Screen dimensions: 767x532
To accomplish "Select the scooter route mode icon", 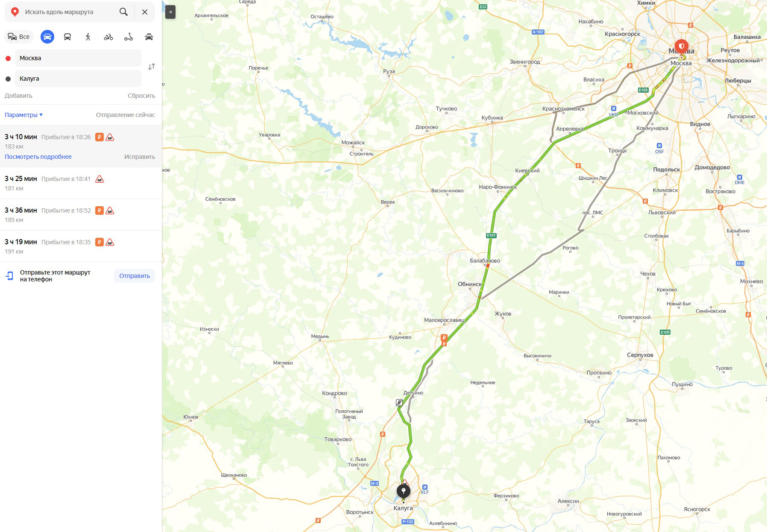I will click(129, 37).
